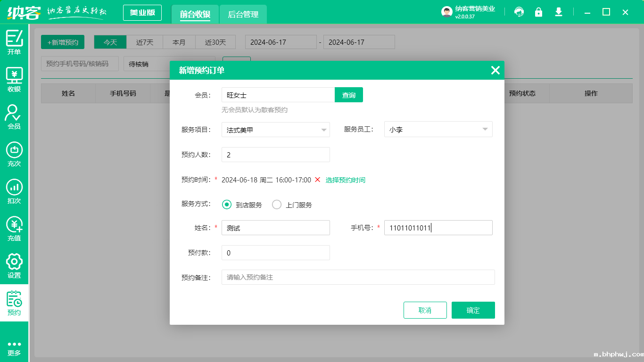Open 设置 settings in sidebar
644x362 pixels.
coord(14,266)
